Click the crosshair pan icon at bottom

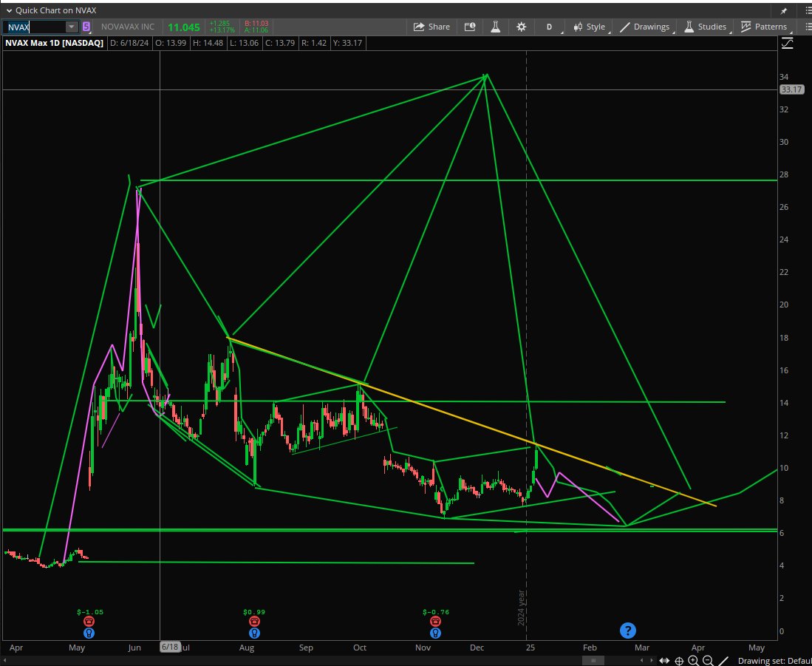click(679, 661)
